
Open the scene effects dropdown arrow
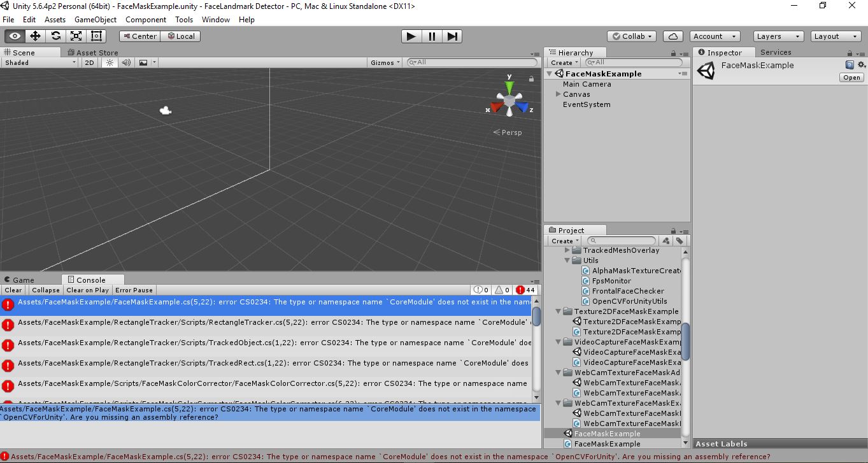pos(154,62)
